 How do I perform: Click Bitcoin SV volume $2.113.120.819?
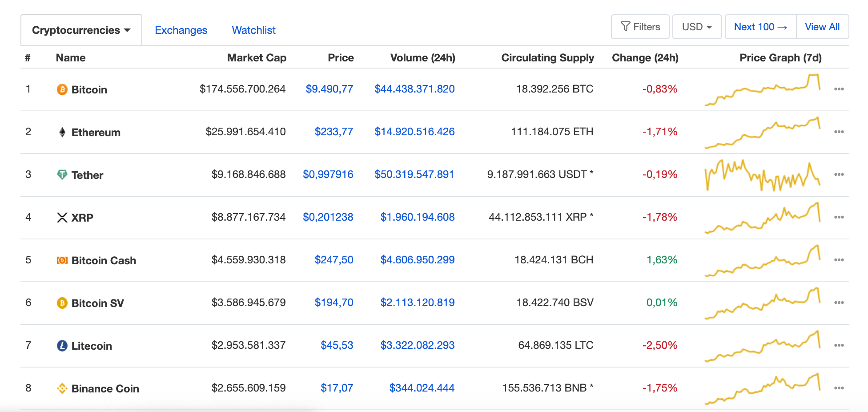coord(418,303)
